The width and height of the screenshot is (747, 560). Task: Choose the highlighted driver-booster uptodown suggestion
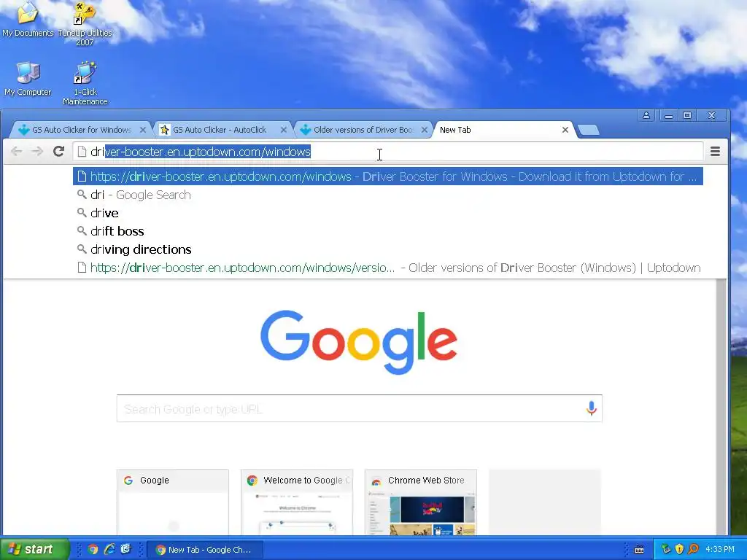(388, 176)
